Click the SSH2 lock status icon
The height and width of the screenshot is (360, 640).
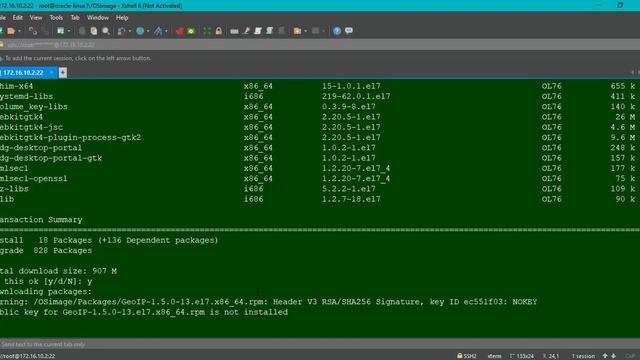460,356
